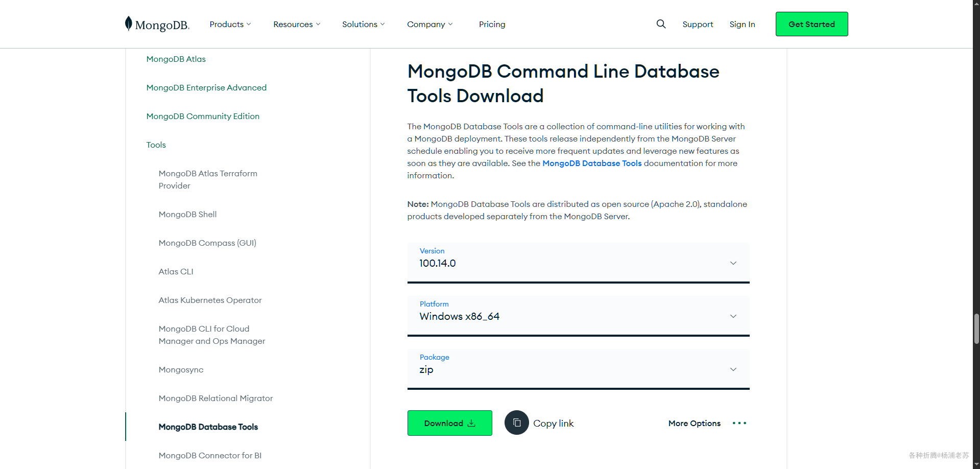
Task: Open MongoDB Atlas Terraform Provider item
Action: coord(208,179)
